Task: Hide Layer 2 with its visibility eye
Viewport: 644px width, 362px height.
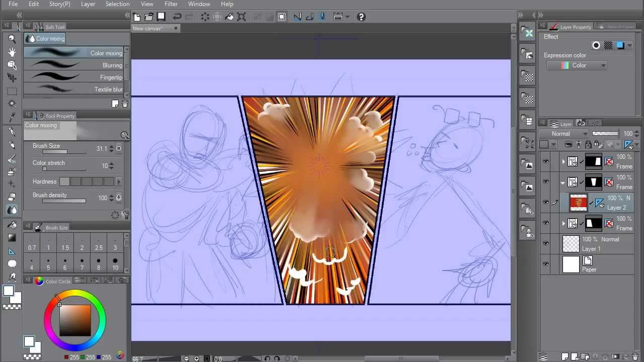Action: [546, 203]
